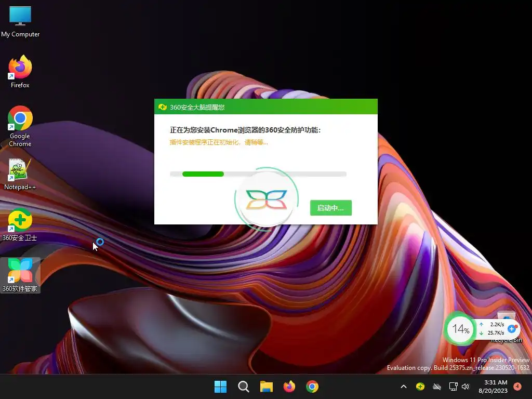Click the 启动中... green button
Image resolution: width=532 pixels, height=399 pixels.
click(331, 208)
